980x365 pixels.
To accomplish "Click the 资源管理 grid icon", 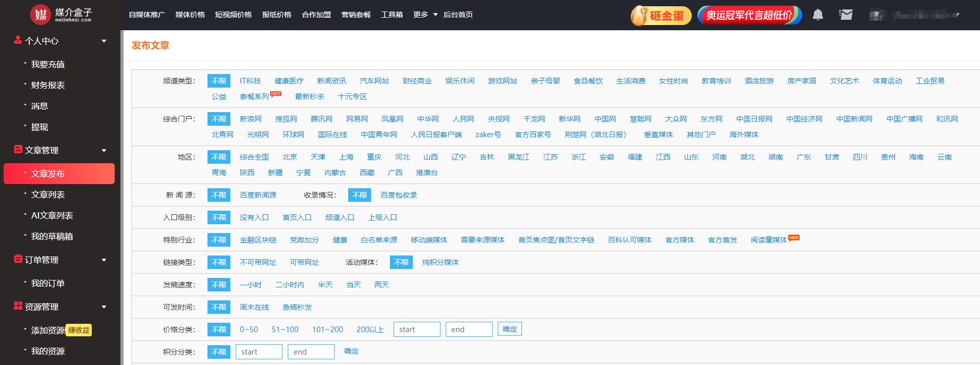I will click(x=18, y=306).
